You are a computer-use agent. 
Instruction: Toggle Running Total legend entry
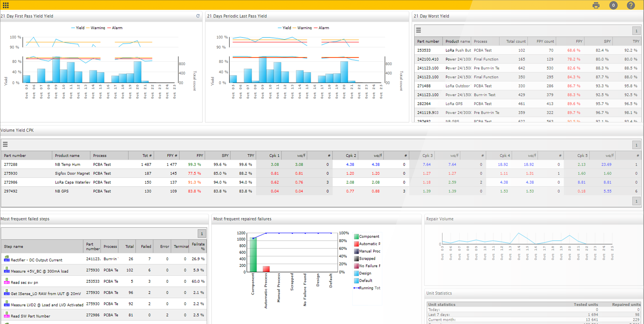(367, 288)
